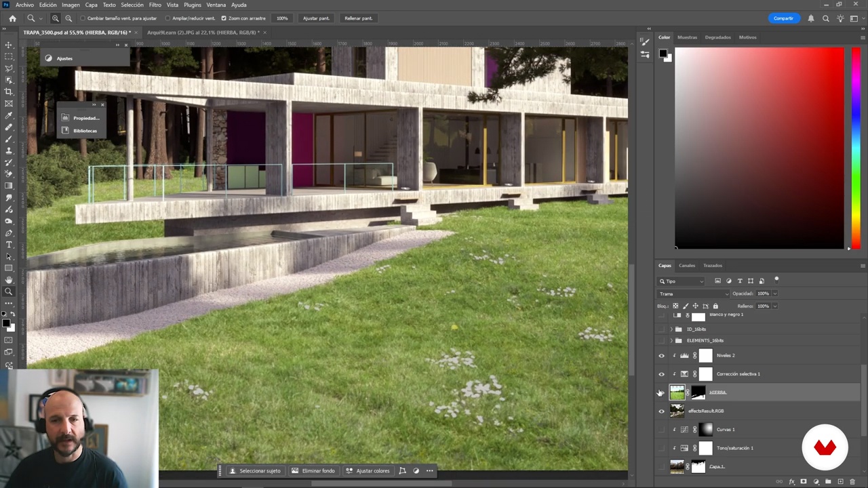
Task: Open the Opacidad value dropdown arrow
Action: click(774, 293)
